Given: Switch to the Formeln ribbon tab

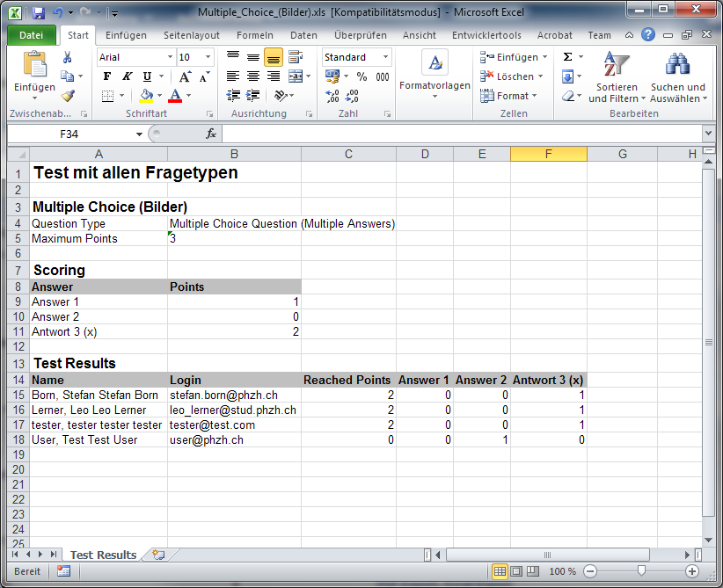Looking at the screenshot, I should click(254, 35).
